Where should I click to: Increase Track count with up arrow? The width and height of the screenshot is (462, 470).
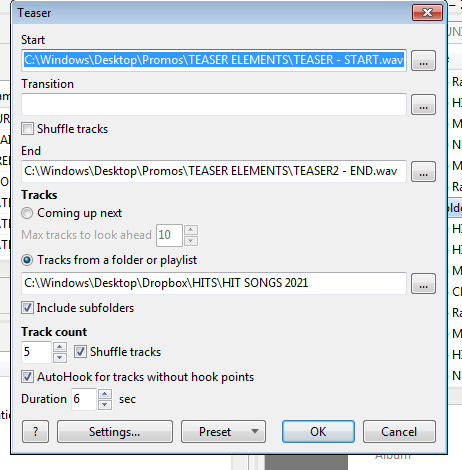(60, 347)
